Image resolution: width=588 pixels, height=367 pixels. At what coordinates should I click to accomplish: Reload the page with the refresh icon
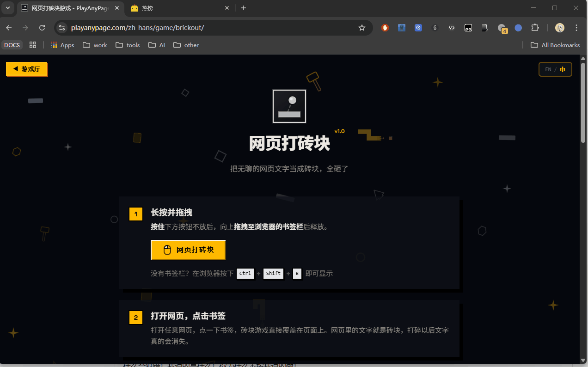click(x=42, y=28)
